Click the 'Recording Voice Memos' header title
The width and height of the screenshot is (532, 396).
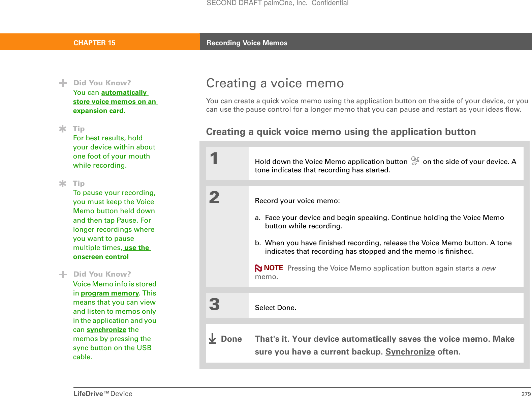(x=247, y=43)
